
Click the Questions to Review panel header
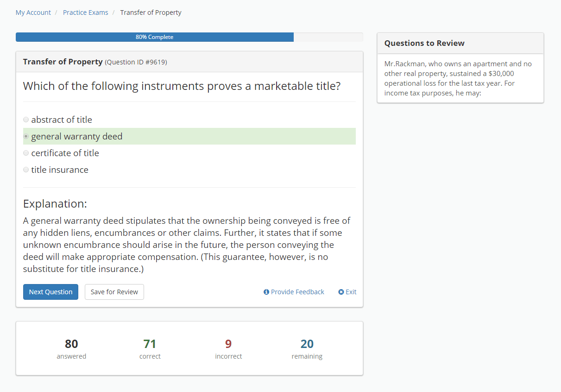coord(424,43)
